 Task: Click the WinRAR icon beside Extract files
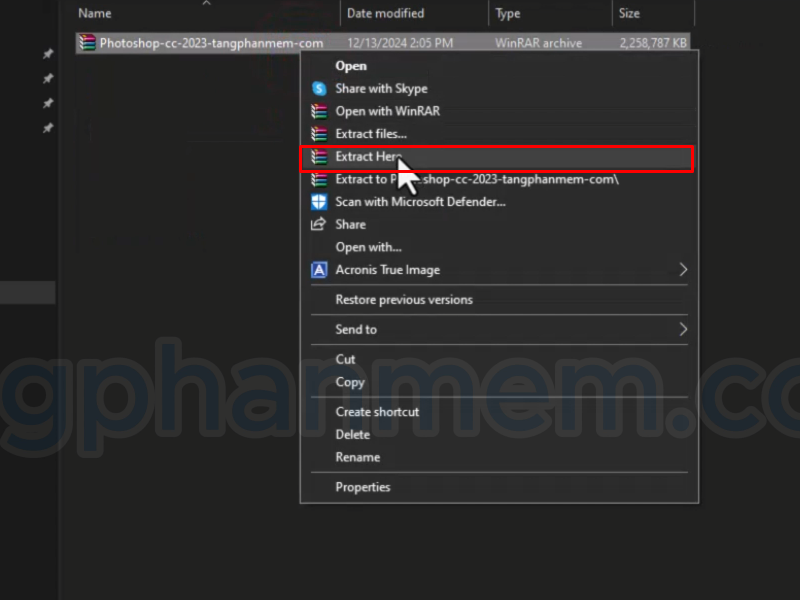point(319,134)
